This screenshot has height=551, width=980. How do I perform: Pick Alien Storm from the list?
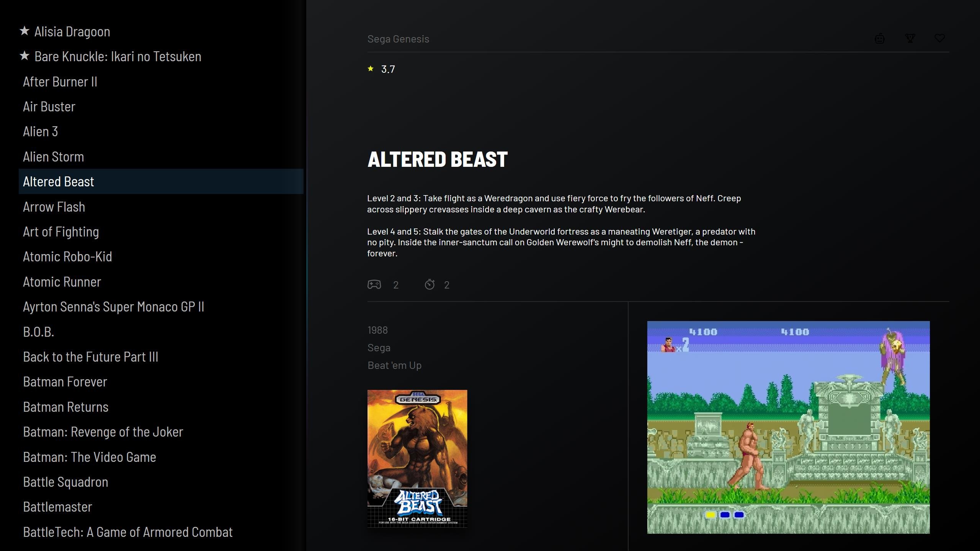point(53,156)
